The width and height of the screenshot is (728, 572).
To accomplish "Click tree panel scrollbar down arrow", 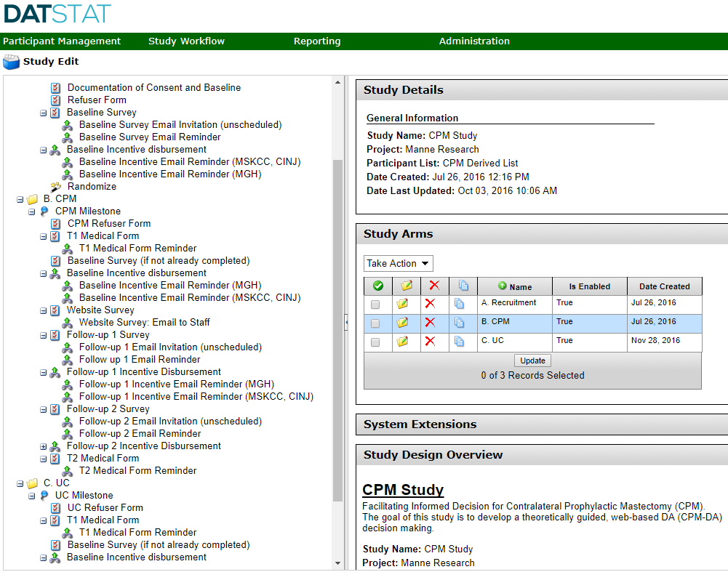I will 337,564.
